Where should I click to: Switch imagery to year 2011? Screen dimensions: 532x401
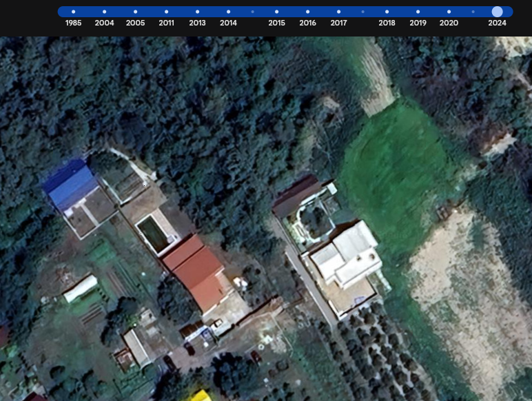(x=166, y=12)
